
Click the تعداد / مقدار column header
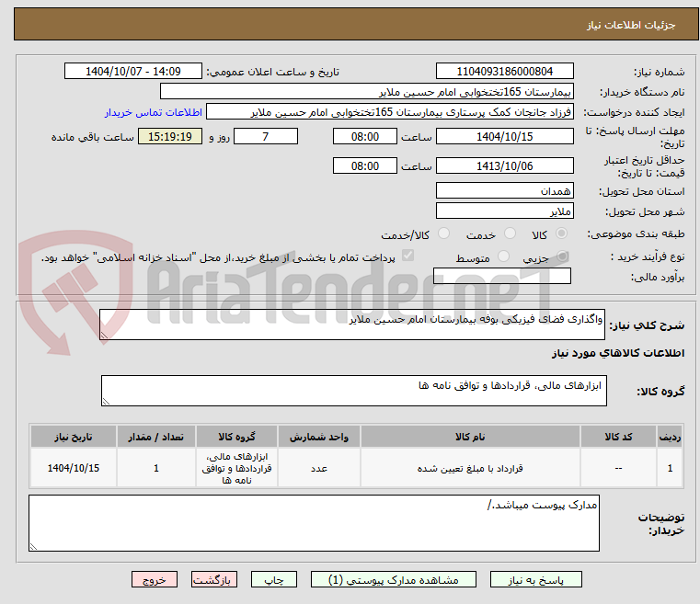point(156,437)
